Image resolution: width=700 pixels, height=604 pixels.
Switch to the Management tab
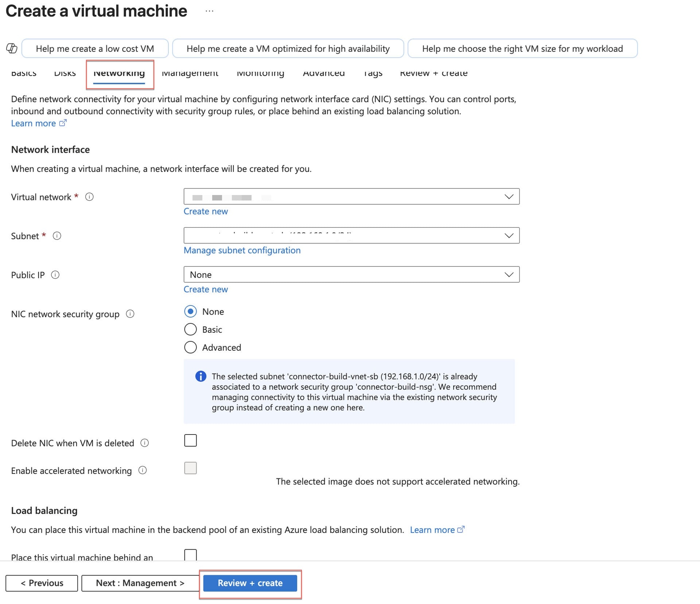coord(190,73)
